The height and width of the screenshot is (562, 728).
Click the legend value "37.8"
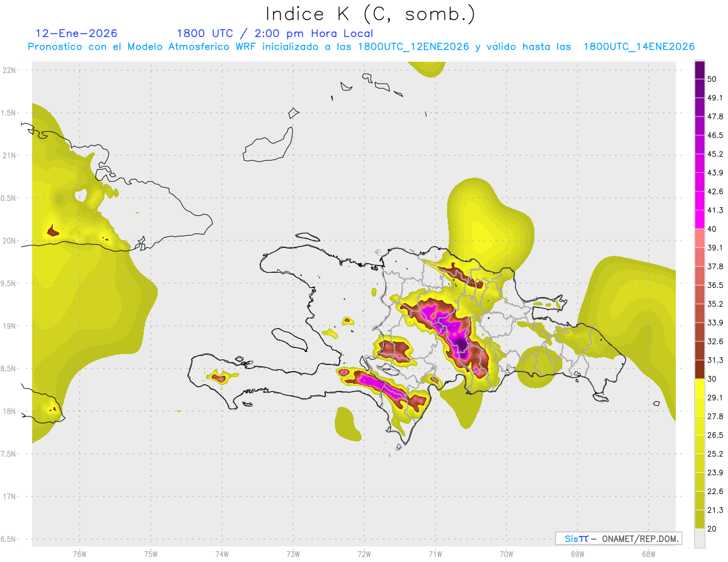pos(715,267)
